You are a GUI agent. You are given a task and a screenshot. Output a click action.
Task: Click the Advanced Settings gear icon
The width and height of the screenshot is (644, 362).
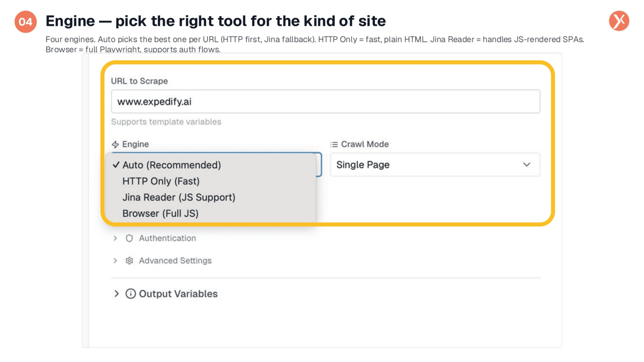[129, 261]
